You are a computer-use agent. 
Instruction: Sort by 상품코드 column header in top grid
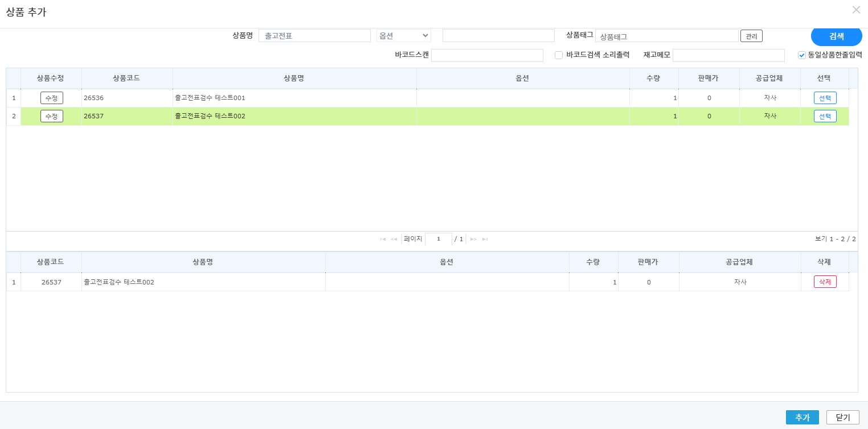[x=126, y=78]
